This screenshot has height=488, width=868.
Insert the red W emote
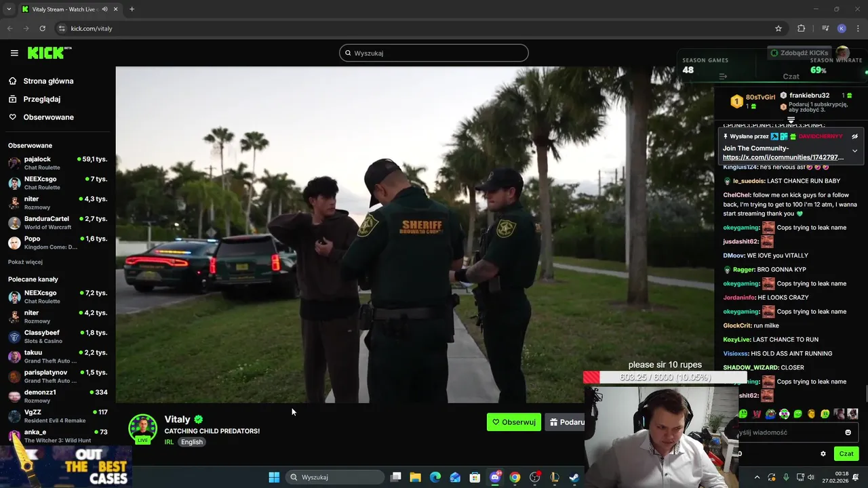757,414
